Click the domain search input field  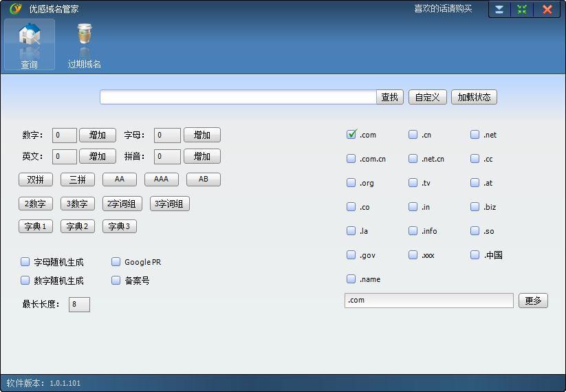click(238, 97)
